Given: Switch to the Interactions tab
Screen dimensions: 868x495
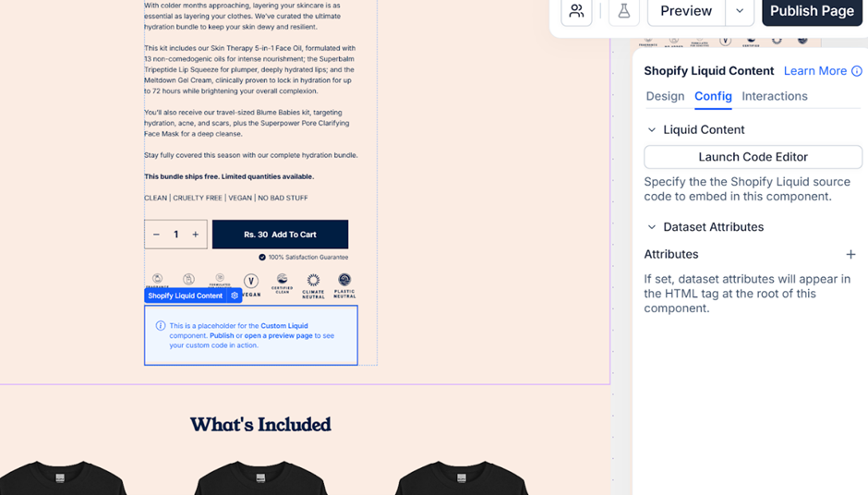Looking at the screenshot, I should point(775,96).
